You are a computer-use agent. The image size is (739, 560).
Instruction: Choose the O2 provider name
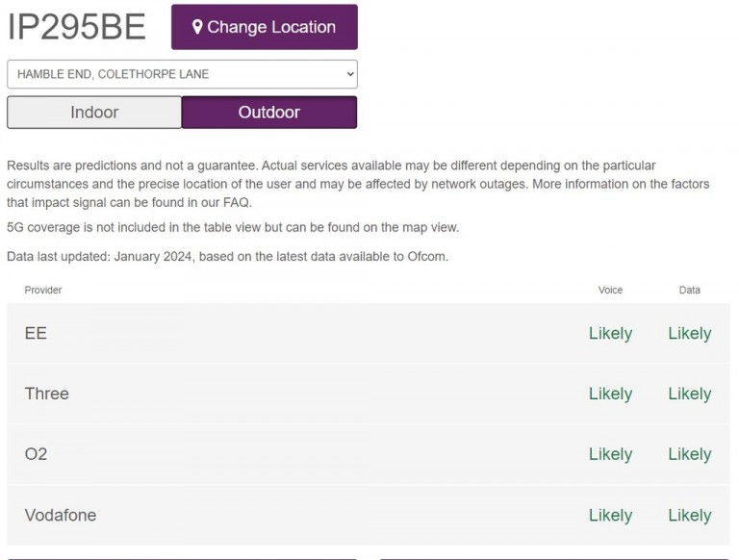pyautogui.click(x=36, y=454)
